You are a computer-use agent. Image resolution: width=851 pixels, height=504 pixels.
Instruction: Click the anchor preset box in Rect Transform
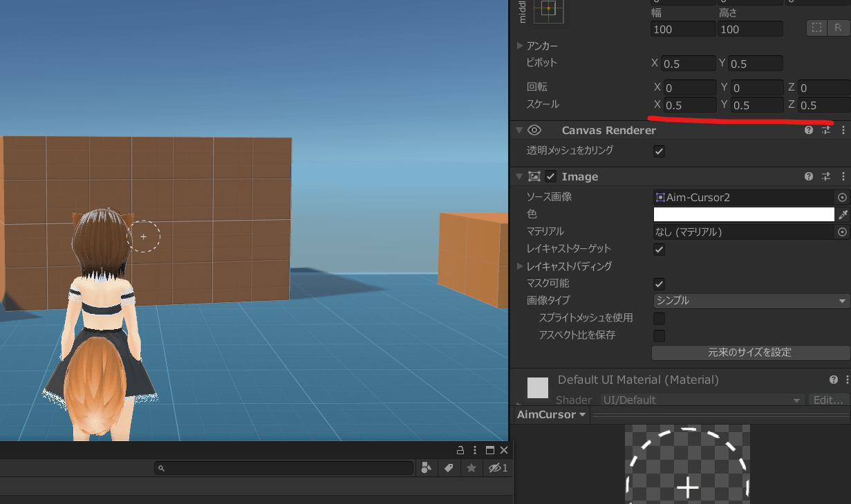pyautogui.click(x=548, y=9)
